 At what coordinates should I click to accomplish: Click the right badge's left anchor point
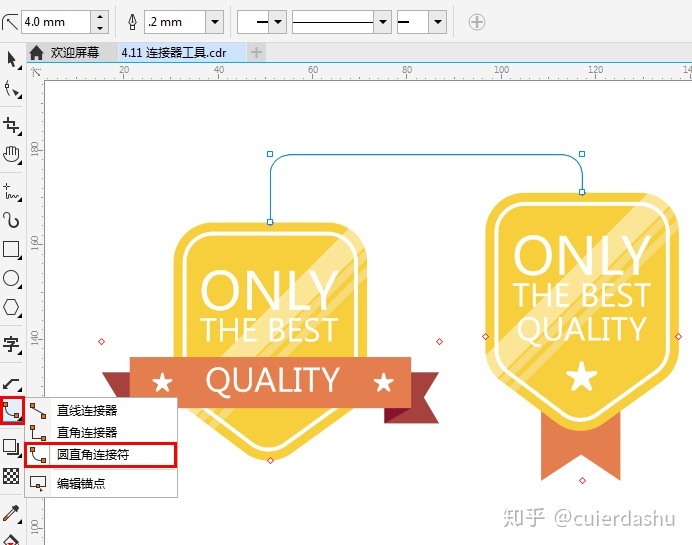(485, 336)
